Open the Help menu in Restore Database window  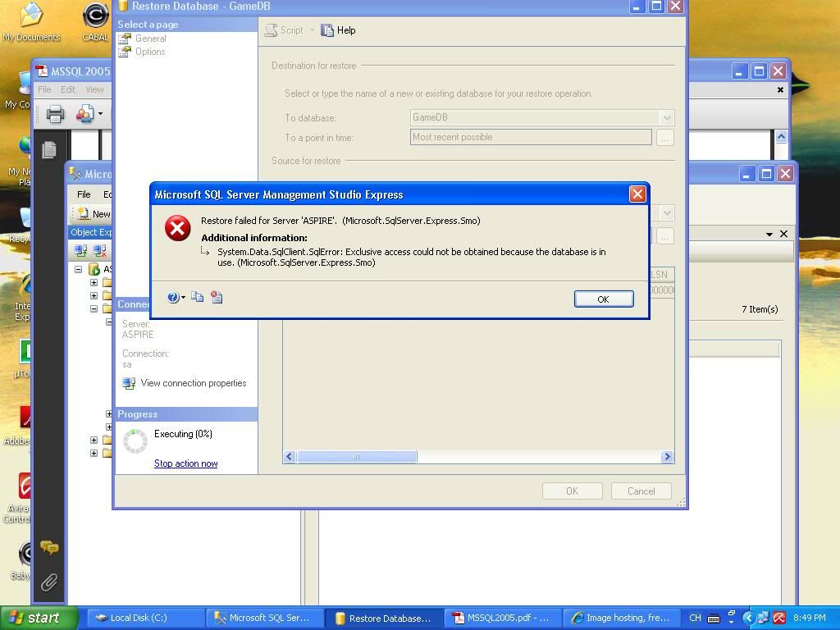tap(338, 30)
